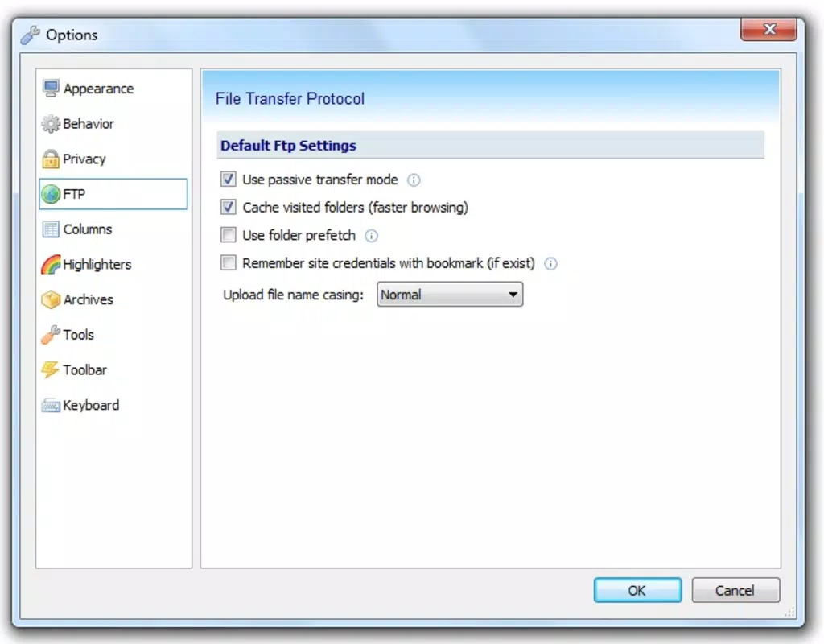This screenshot has height=644, width=824.
Task: Close the Options dialog window
Action: 768,29
